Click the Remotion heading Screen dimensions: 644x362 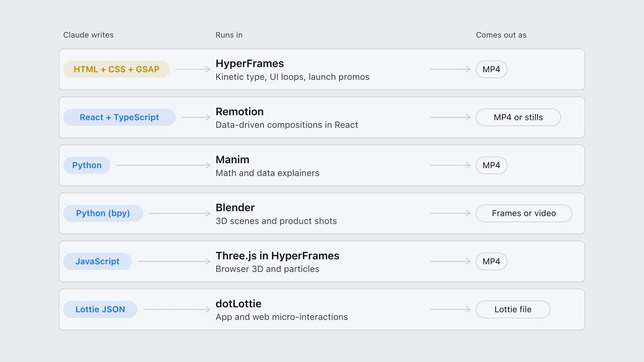coord(239,111)
